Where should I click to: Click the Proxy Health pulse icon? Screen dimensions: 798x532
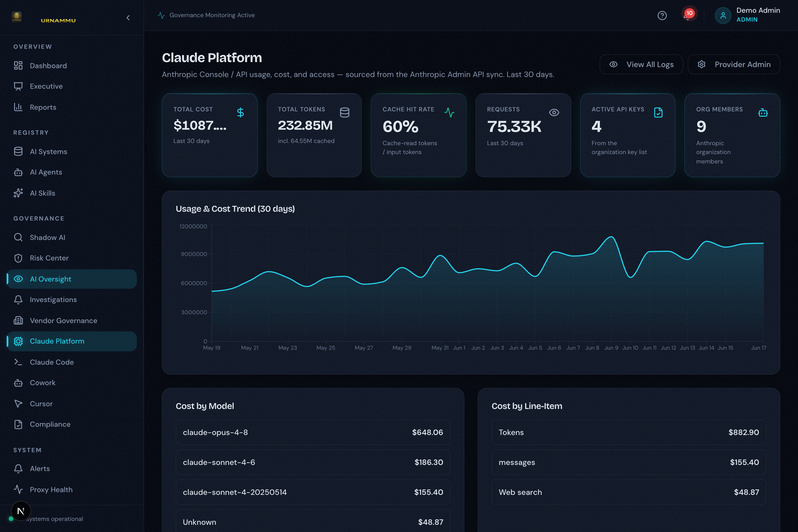point(18,490)
